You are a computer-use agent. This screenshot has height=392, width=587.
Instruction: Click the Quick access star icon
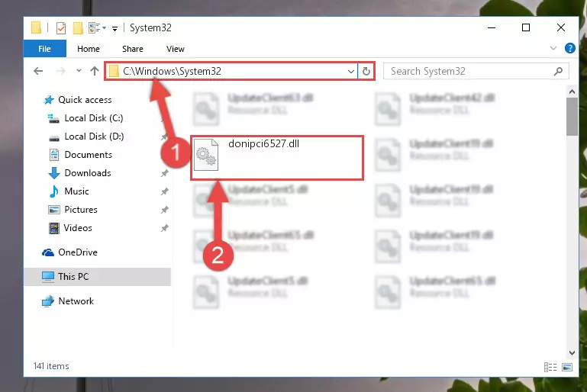click(x=49, y=100)
